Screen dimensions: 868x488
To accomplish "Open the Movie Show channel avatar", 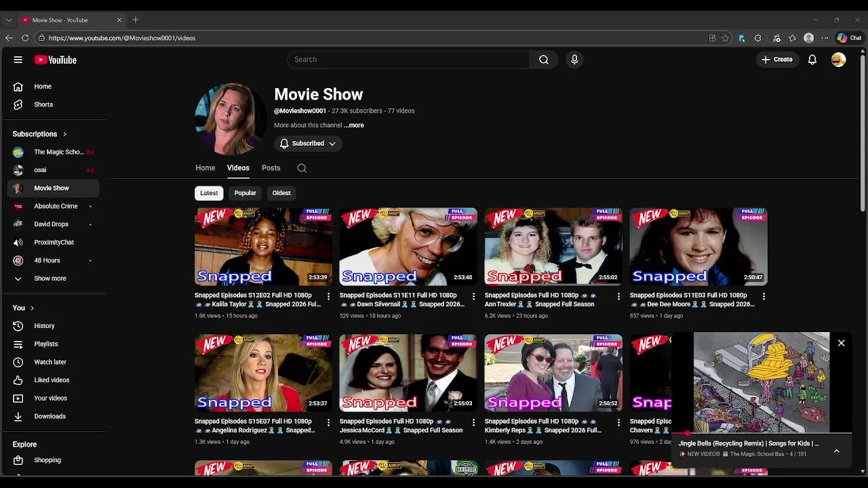I will (229, 119).
